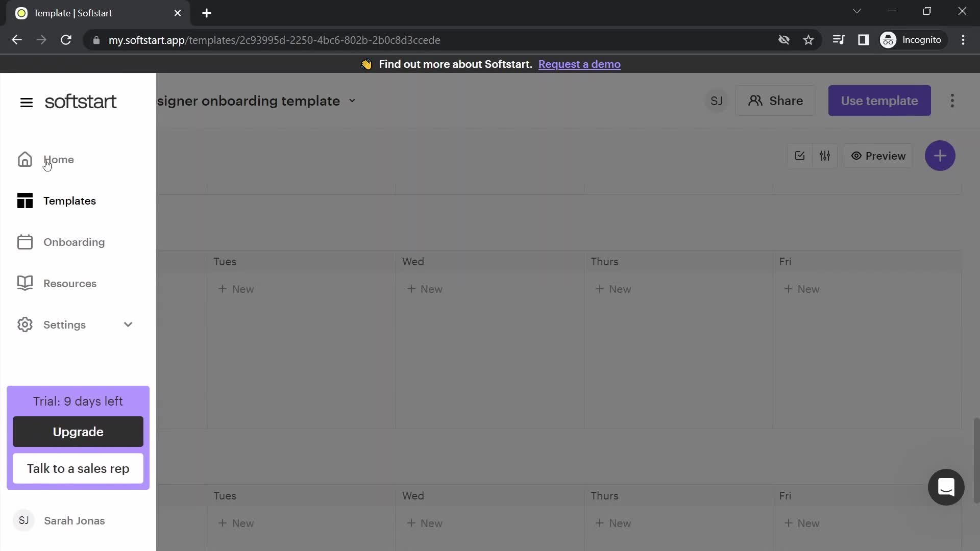Add New item under first Fri column
The image size is (980, 551).
pyautogui.click(x=801, y=289)
